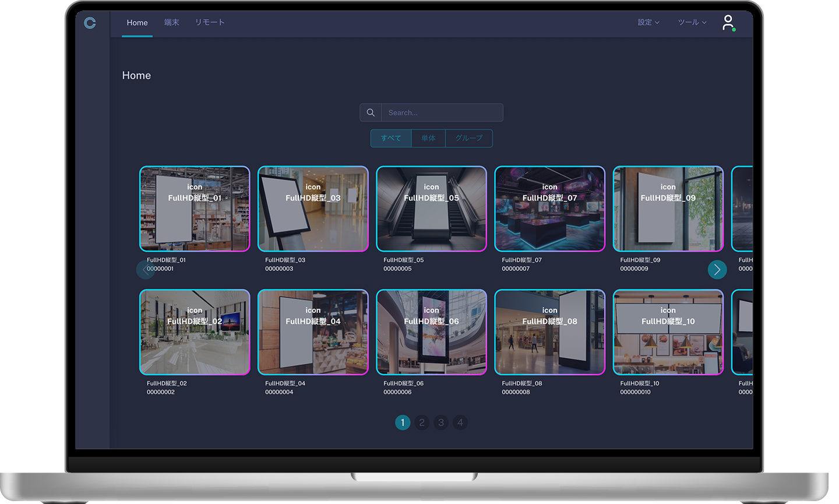This screenshot has height=504, width=839.
Task: Expand the ツール dropdown menu
Action: coord(692,22)
